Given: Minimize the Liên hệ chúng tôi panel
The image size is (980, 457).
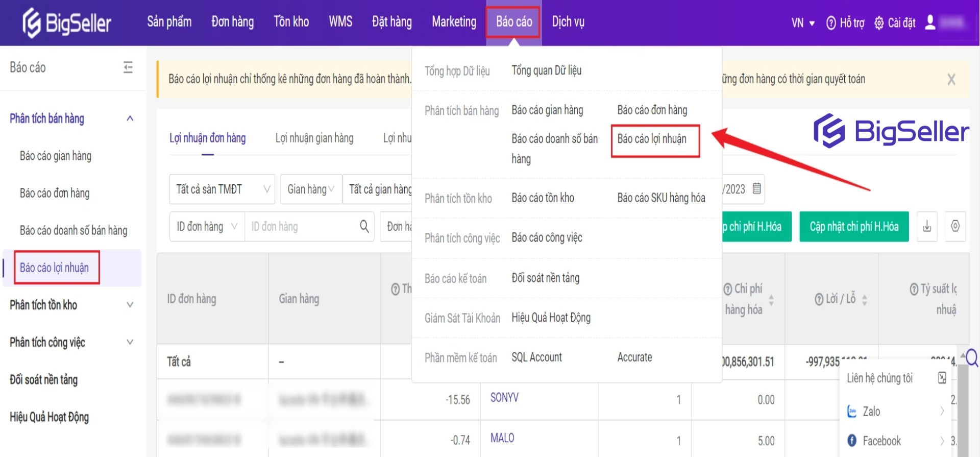Looking at the screenshot, I should click(x=942, y=378).
